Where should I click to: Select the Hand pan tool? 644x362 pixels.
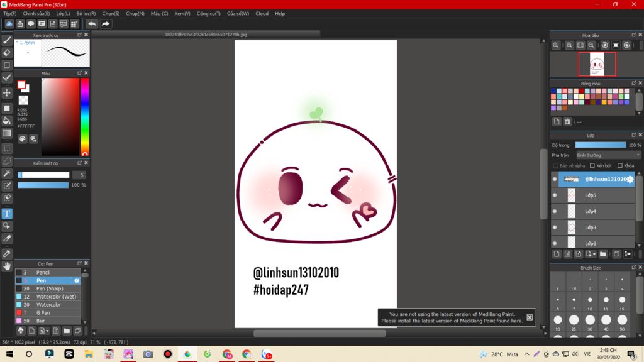coord(7,266)
